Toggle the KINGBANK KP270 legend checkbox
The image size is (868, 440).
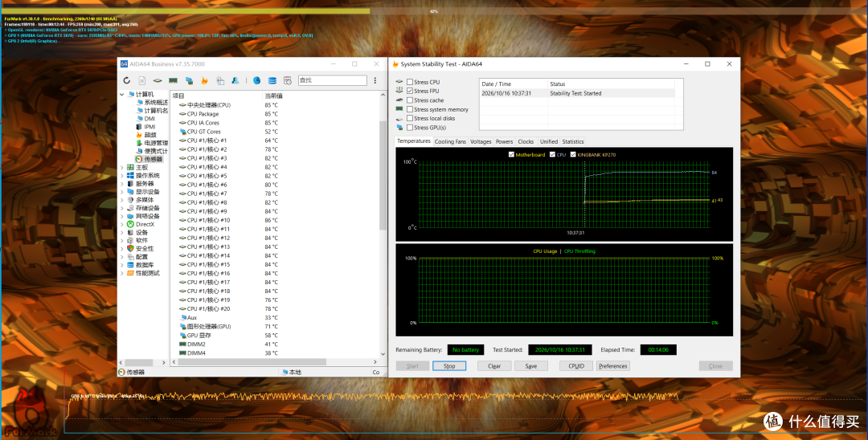[x=573, y=155]
